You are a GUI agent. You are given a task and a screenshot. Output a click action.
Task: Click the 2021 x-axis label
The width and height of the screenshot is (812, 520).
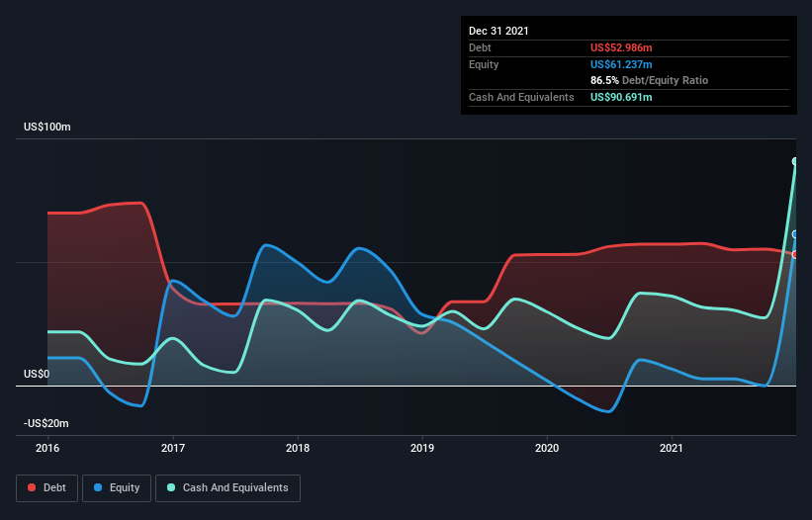coord(672,448)
